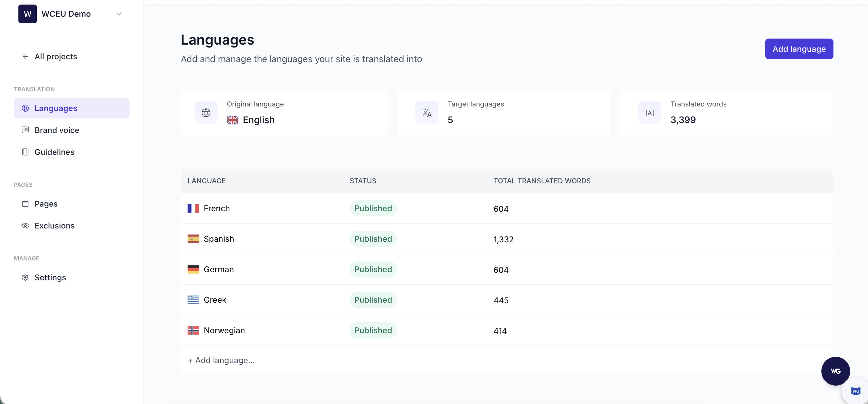Select the German language name
The image size is (868, 404).
point(219,269)
